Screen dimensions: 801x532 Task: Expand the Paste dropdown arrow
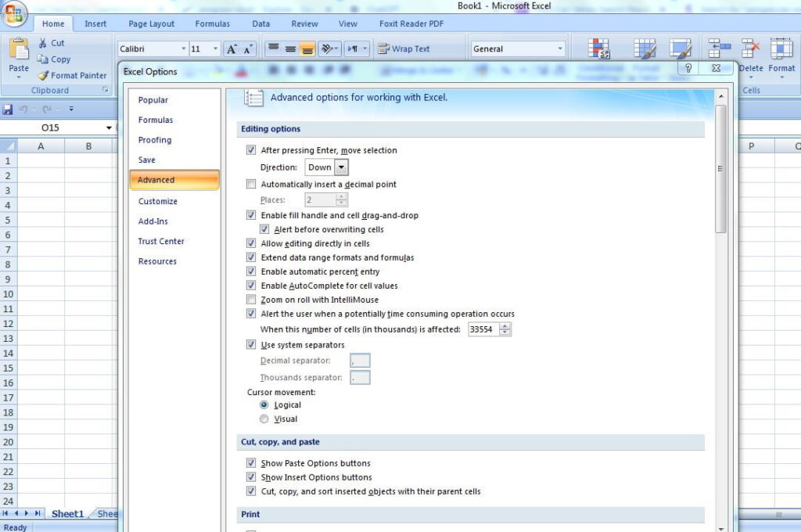tap(19, 77)
